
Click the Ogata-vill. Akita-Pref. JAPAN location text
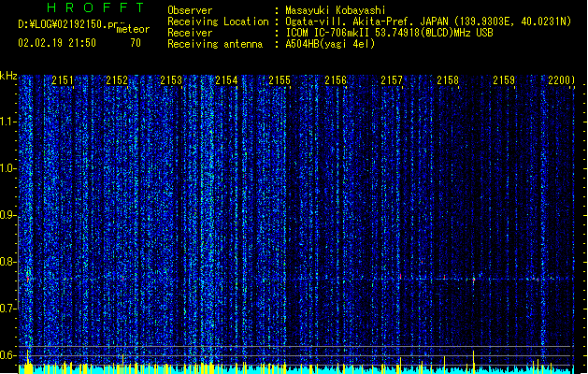[x=428, y=22]
